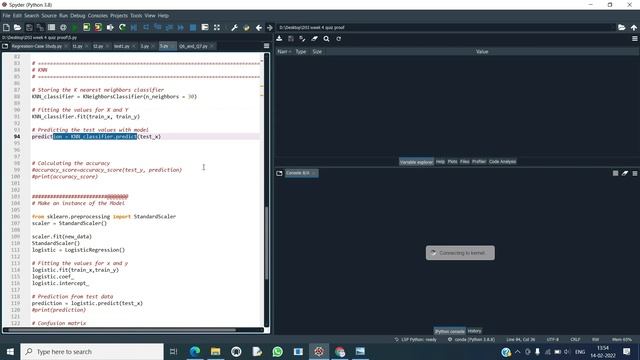Screen dimensions: 640x360
Task: Switch to Regression-Case Study.py tab
Action: (37, 46)
